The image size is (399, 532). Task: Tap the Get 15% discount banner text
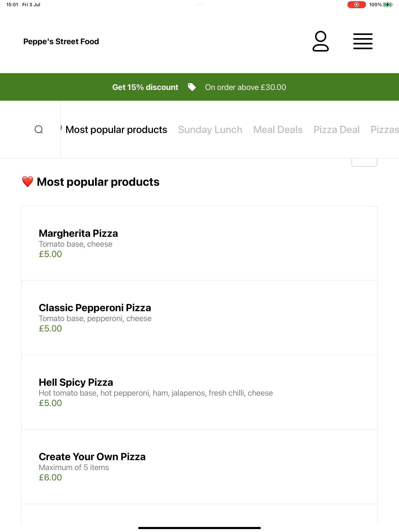[145, 87]
